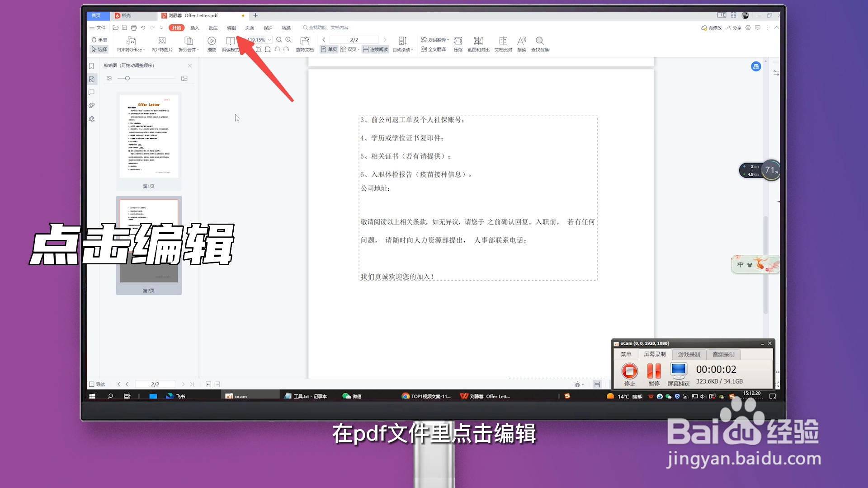Open the 查找替换 find and replace tool
868x488 pixels.
[x=540, y=43]
